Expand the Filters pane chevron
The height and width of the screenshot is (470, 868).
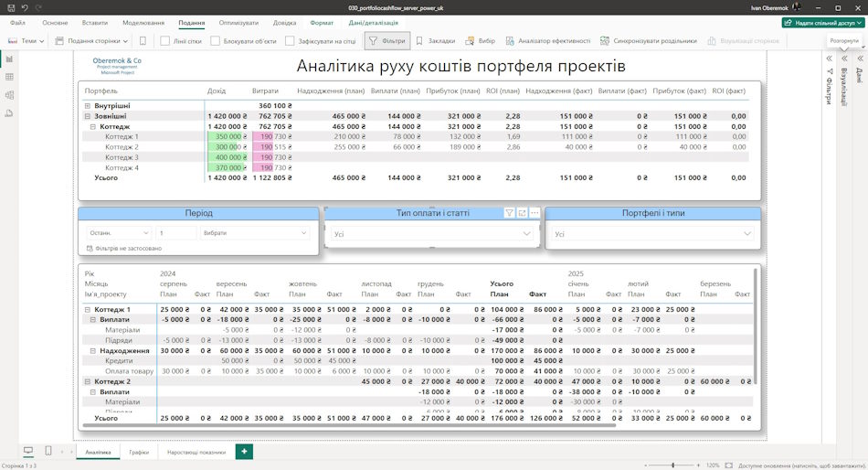[x=830, y=59]
